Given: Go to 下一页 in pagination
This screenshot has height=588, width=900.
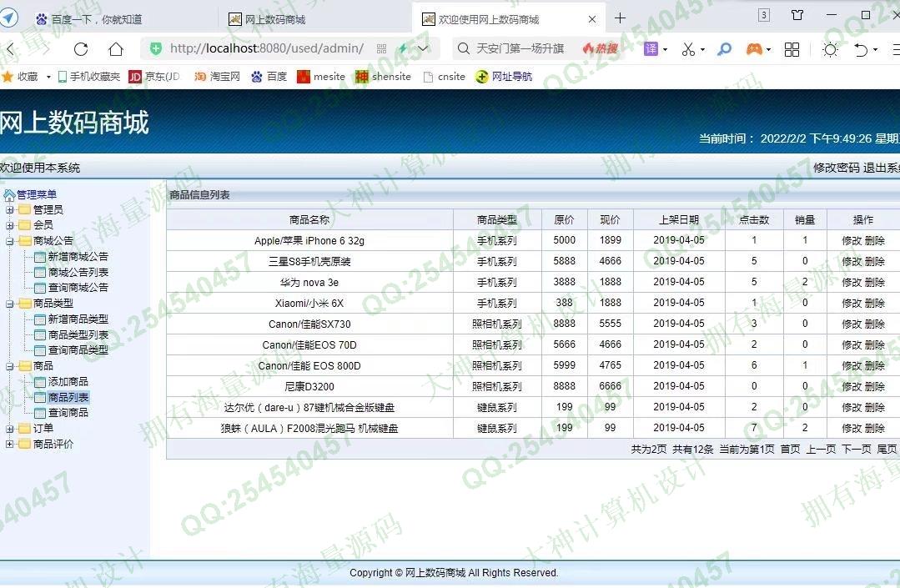Looking at the screenshot, I should 857,450.
